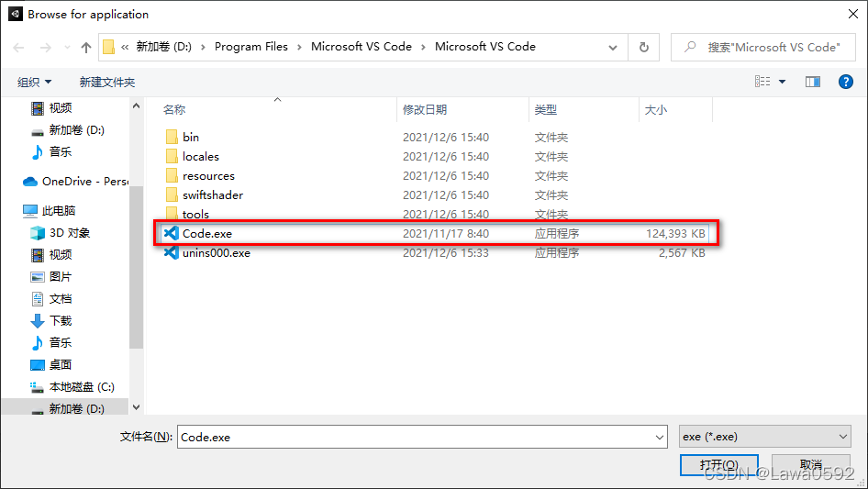Open recent locations dropdown arrow
Image resolution: width=868 pixels, height=489 pixels.
[x=67, y=48]
